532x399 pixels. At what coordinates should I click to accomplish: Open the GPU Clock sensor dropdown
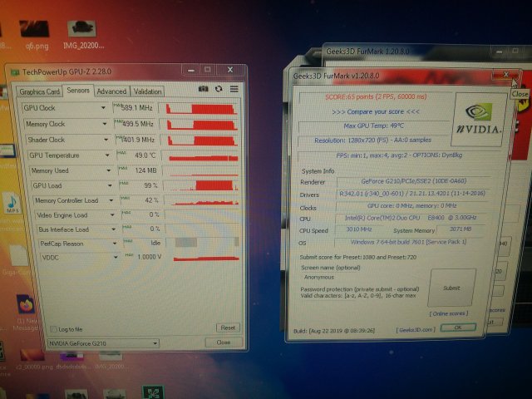coord(103,108)
